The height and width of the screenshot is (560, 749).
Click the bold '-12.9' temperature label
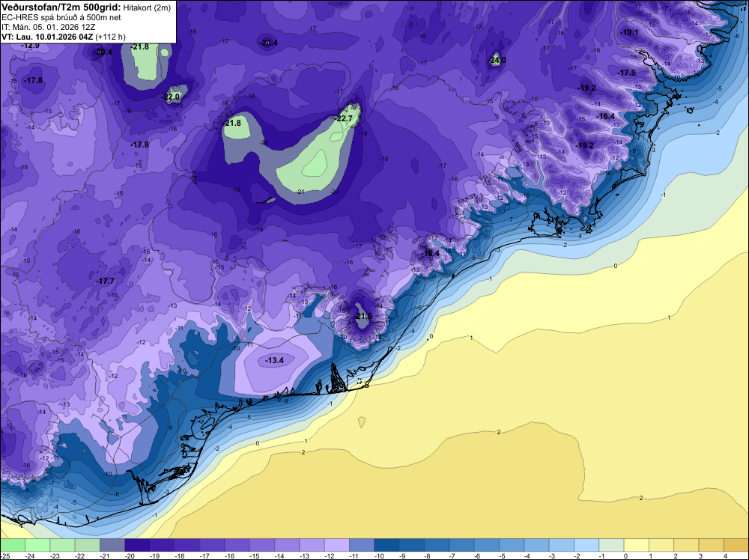[x=30, y=46]
